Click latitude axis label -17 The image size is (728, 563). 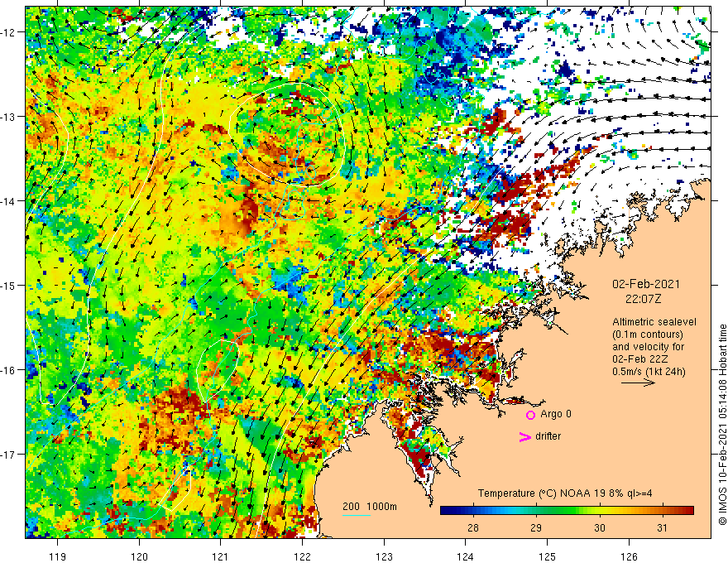tap(9, 455)
